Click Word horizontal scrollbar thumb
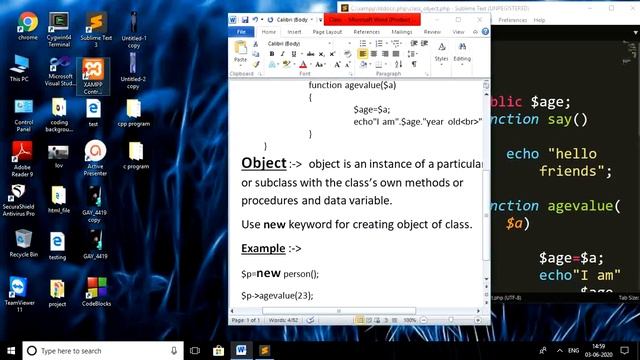Viewport: 640px width, 360px height. pos(339,311)
